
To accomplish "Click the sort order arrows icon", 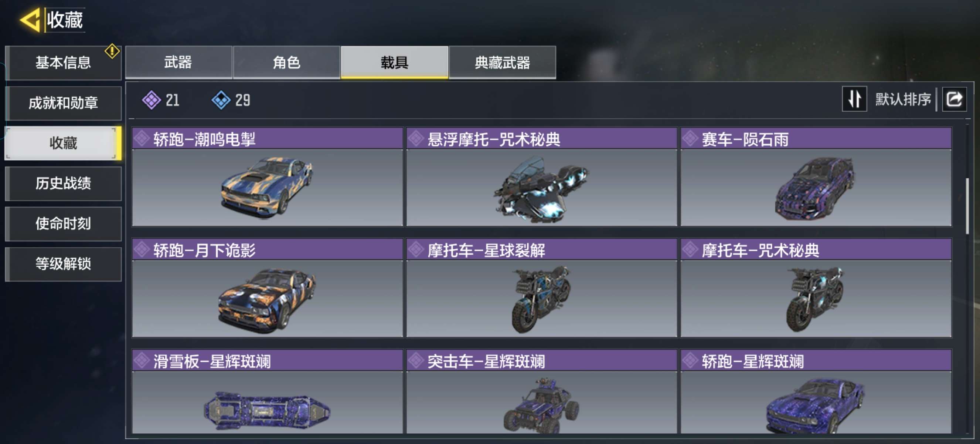I will click(x=854, y=99).
